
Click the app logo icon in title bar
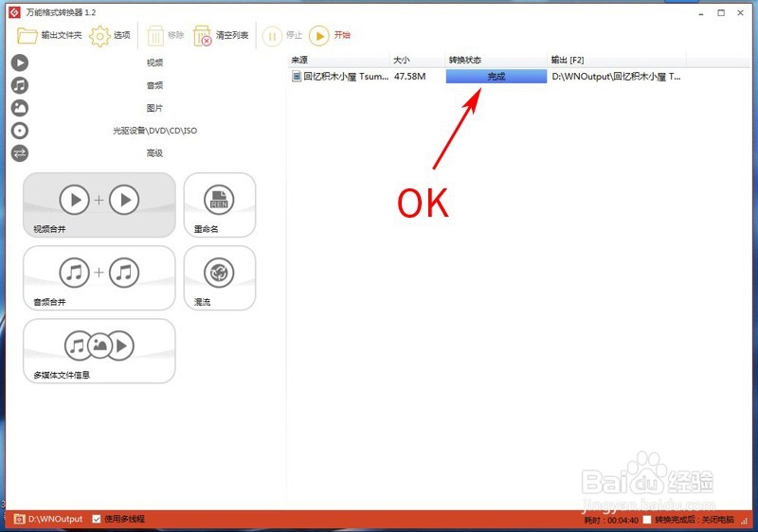point(15,12)
